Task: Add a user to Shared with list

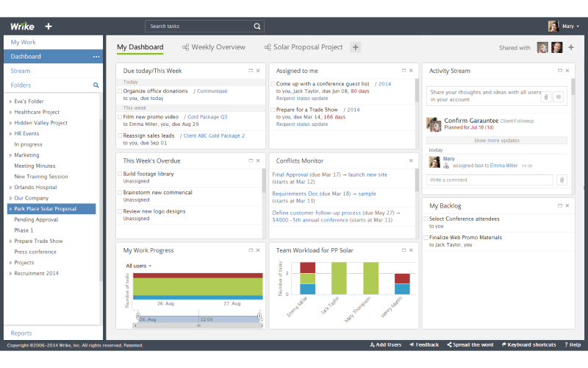Action: (571, 48)
